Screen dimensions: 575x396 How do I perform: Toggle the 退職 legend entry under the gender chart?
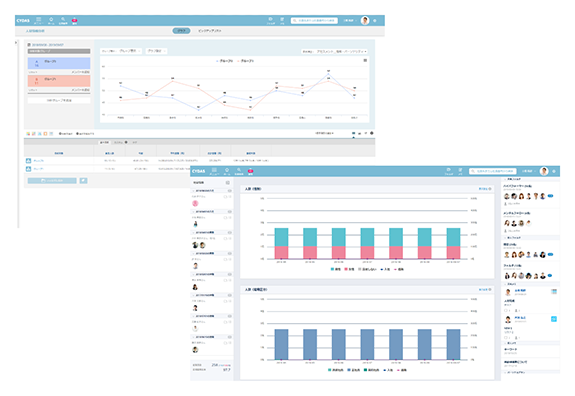399,270
